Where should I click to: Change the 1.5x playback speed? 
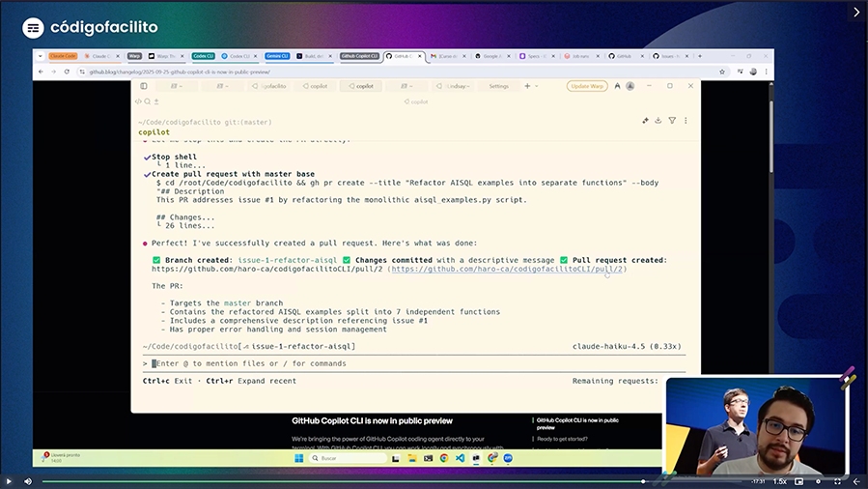click(779, 481)
